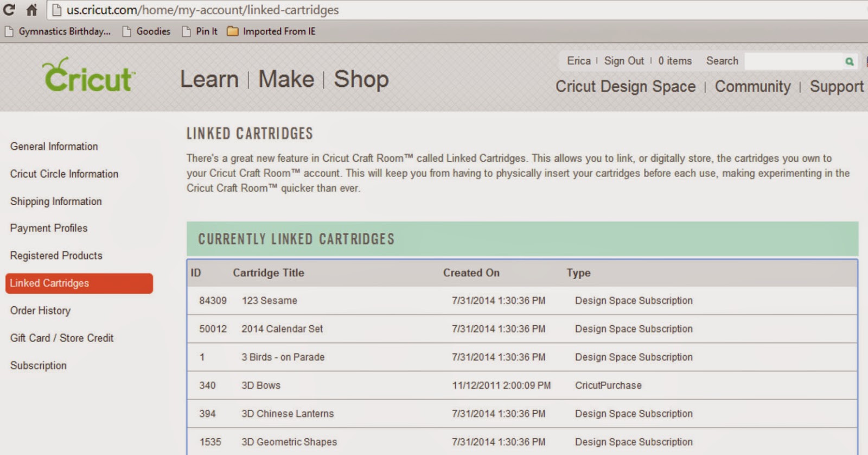Select the Linked Cartridges sidebar item

[x=79, y=283]
